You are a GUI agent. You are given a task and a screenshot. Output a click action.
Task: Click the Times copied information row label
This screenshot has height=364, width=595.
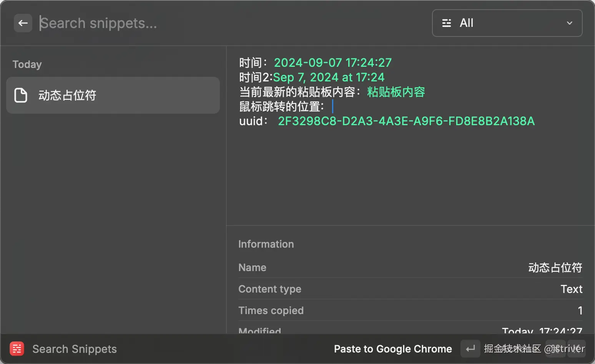(x=271, y=310)
